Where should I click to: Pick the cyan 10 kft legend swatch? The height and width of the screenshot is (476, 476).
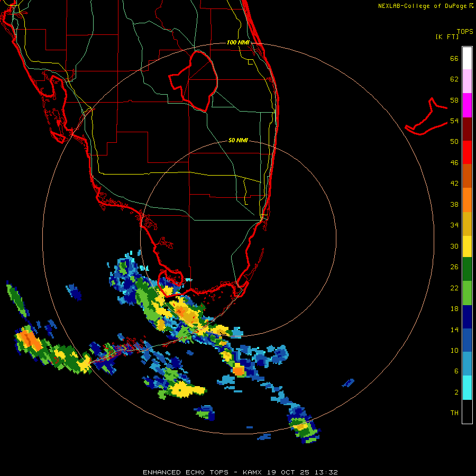[x=467, y=388]
